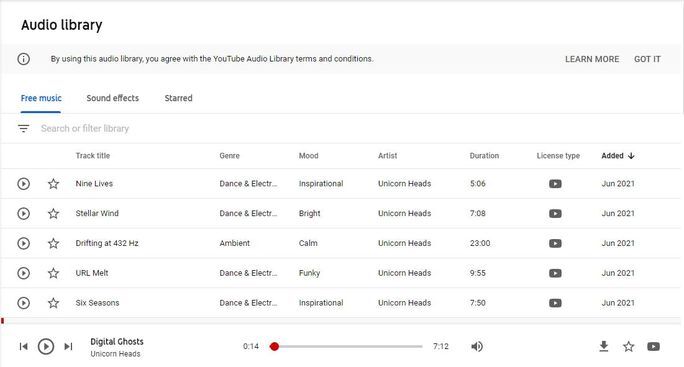Skip to previous track in player
Viewport: 684px width, 367px height.
pos(24,346)
